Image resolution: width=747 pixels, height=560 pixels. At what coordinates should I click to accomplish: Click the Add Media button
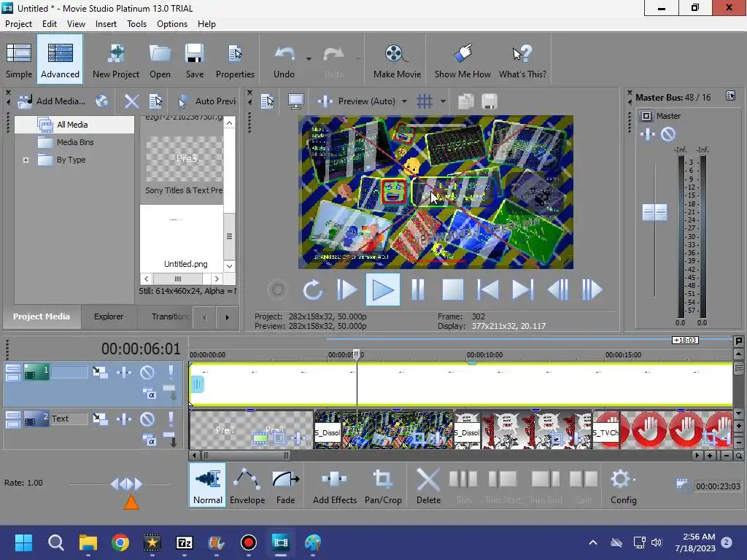tap(51, 101)
